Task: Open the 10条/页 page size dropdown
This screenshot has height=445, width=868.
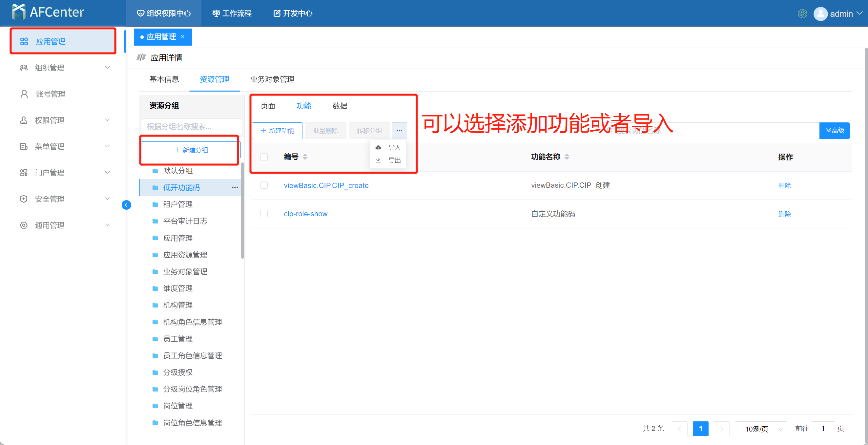Action: pos(760,429)
